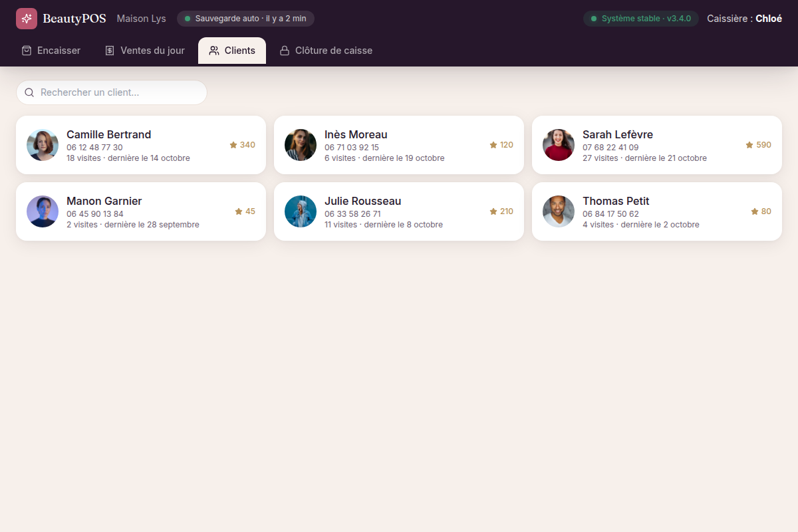Open Inès Moreau's avatar photo

[301, 145]
